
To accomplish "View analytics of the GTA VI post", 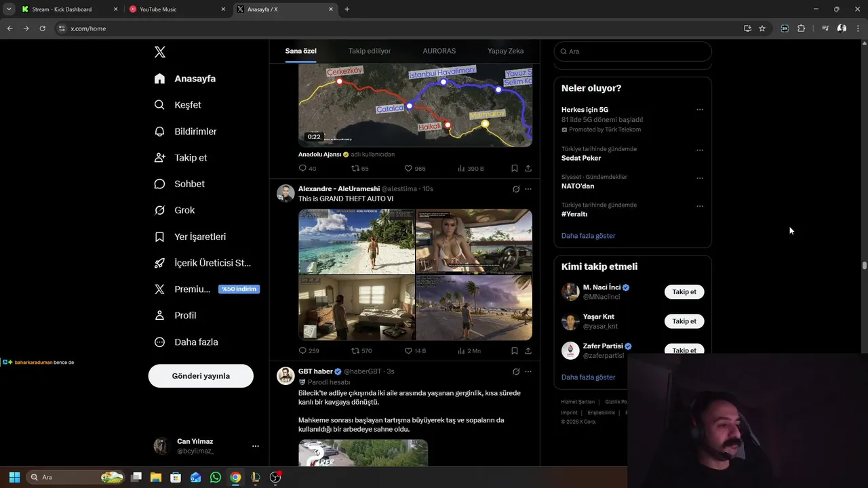I will click(469, 351).
